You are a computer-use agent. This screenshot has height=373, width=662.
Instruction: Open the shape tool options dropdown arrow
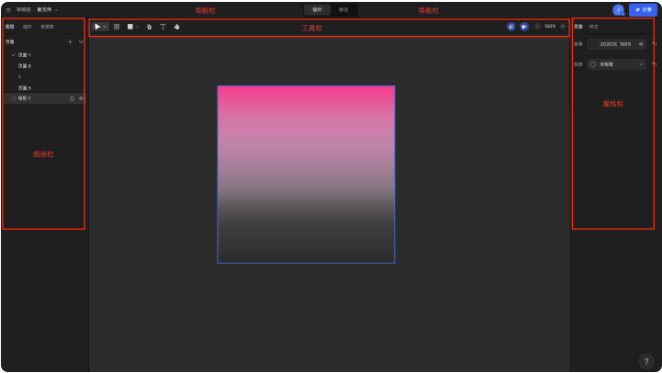tap(137, 27)
